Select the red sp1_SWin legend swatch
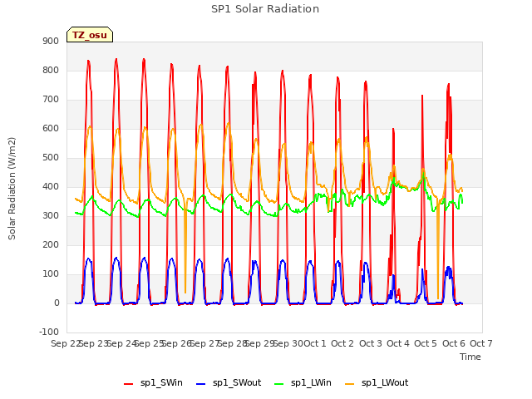This screenshot has width=532, height=399. tap(129, 384)
